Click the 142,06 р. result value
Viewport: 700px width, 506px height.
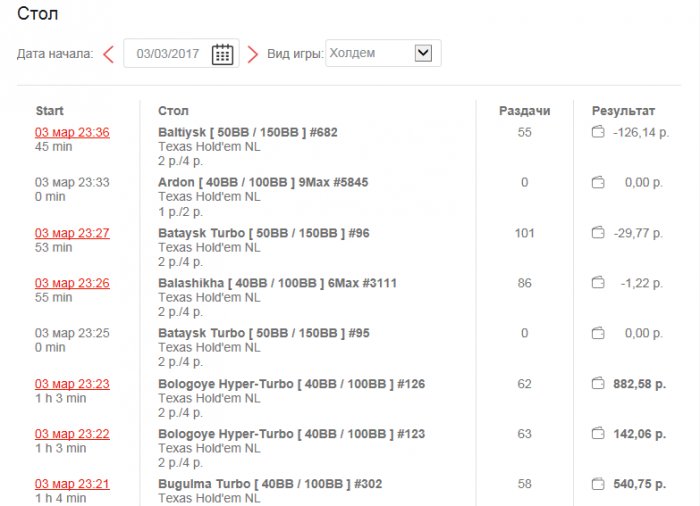(640, 434)
